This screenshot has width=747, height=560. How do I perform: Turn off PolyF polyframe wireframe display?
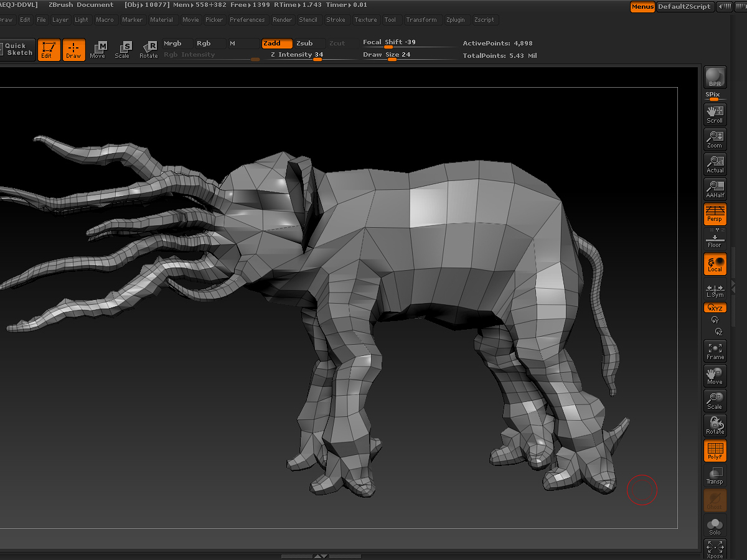click(x=715, y=450)
